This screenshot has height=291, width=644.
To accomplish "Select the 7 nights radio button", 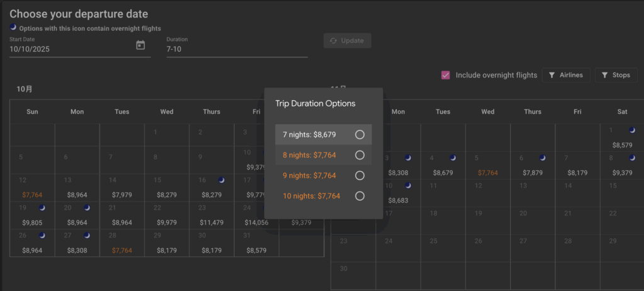I will pos(360,135).
